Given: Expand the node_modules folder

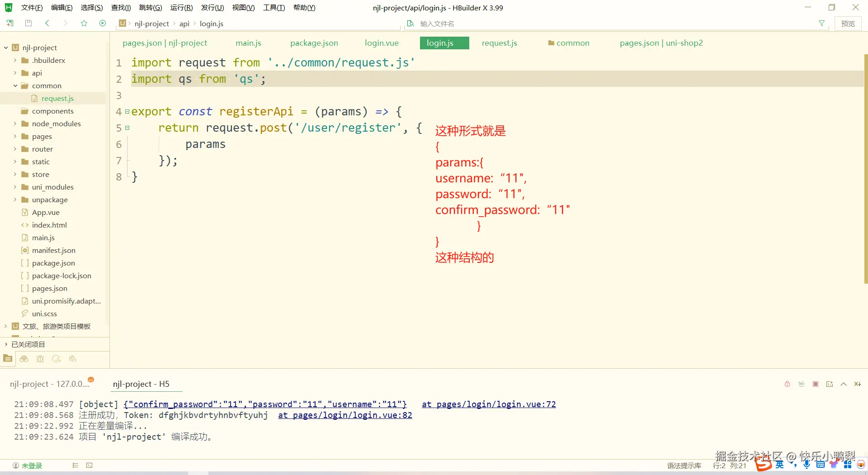Looking at the screenshot, I should [x=15, y=123].
